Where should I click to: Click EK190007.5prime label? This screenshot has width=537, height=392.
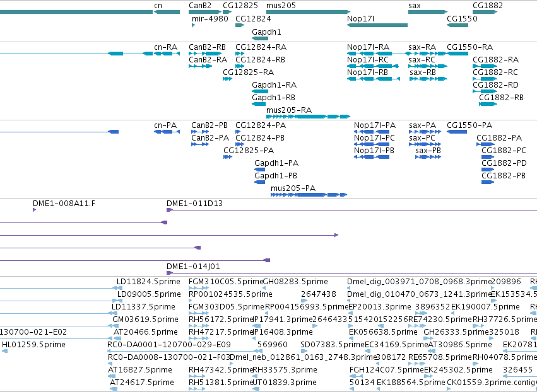[x=485, y=307]
